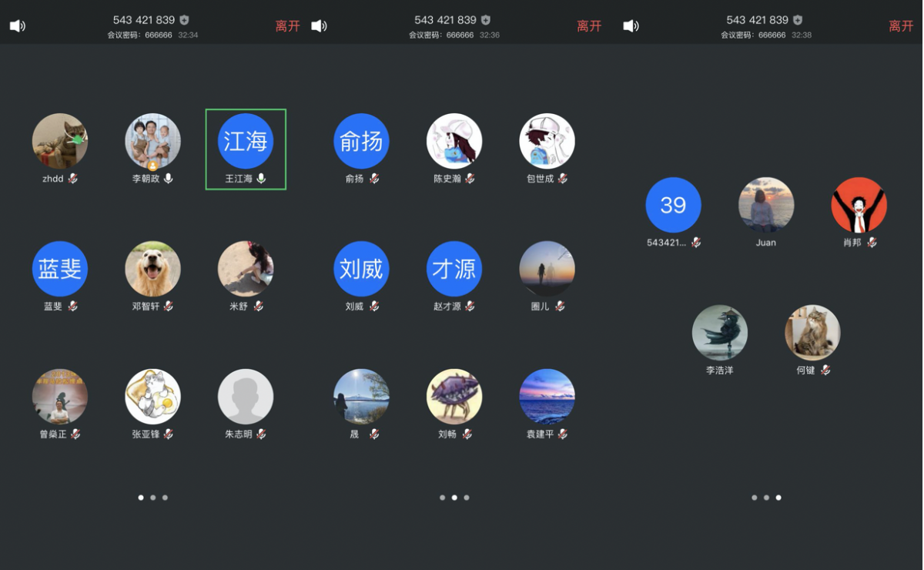
Task: Click the muted mic icon beside 袁建平
Action: click(x=563, y=434)
